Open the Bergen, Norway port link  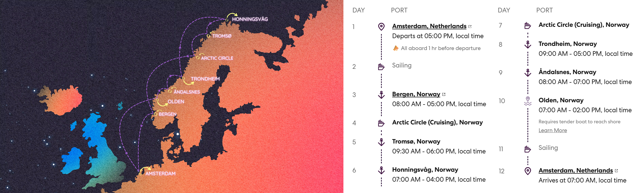point(416,94)
